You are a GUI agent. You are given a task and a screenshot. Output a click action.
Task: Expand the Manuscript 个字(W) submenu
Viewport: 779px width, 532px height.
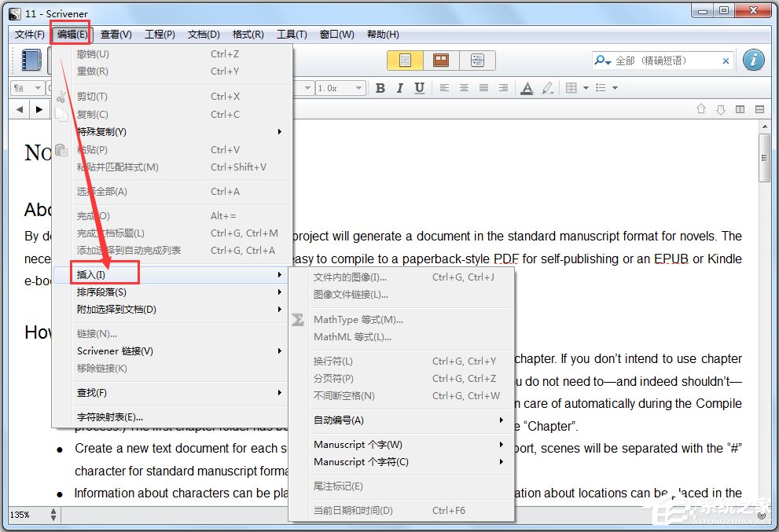pos(402,445)
